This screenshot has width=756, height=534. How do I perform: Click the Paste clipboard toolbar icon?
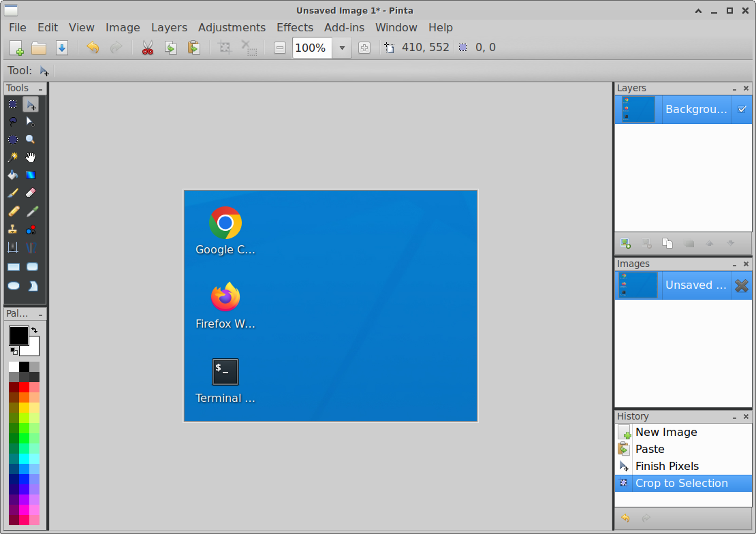(x=194, y=48)
